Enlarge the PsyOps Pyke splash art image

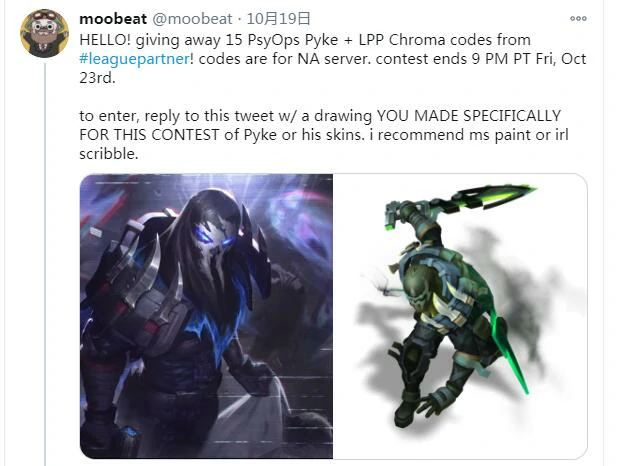207,316
